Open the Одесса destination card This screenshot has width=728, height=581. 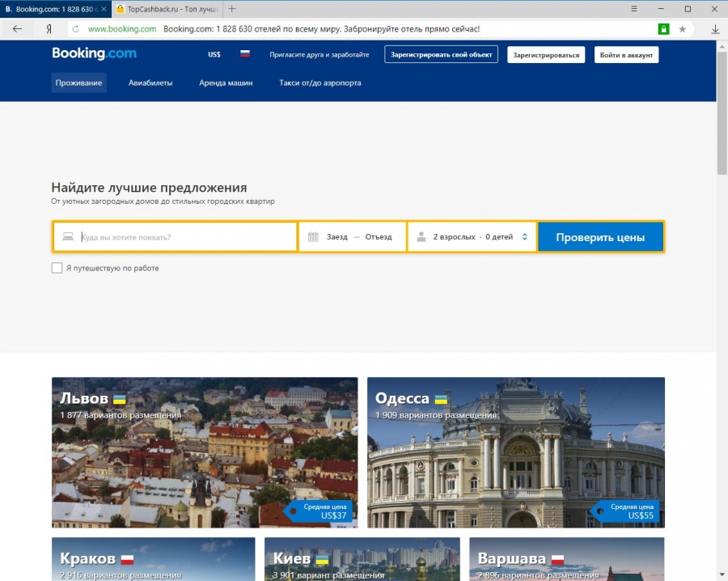coord(516,452)
